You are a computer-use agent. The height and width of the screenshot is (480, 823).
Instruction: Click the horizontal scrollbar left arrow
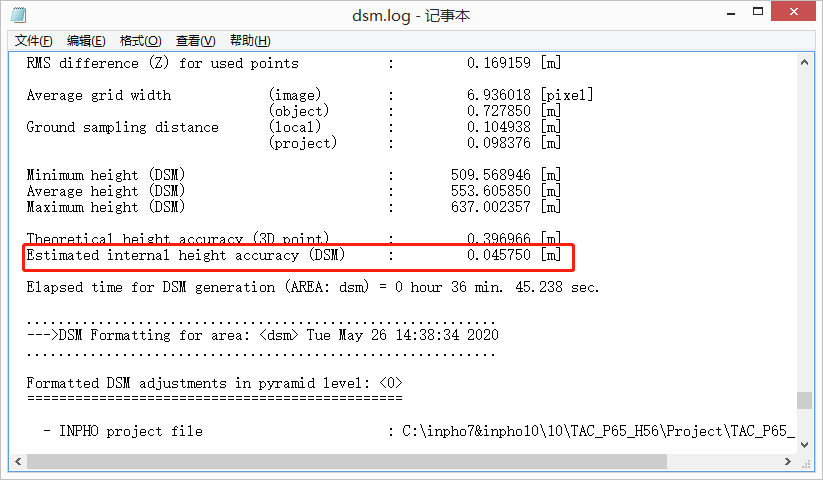(18, 462)
